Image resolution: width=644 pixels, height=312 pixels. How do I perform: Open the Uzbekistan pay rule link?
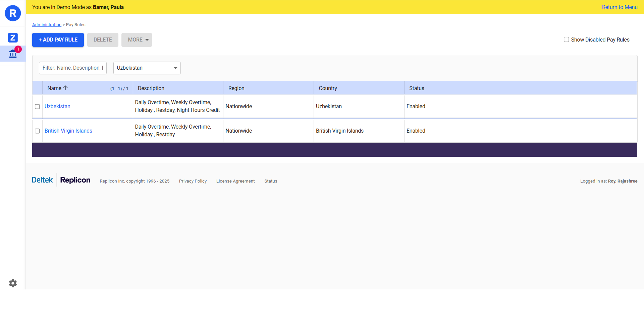click(58, 106)
